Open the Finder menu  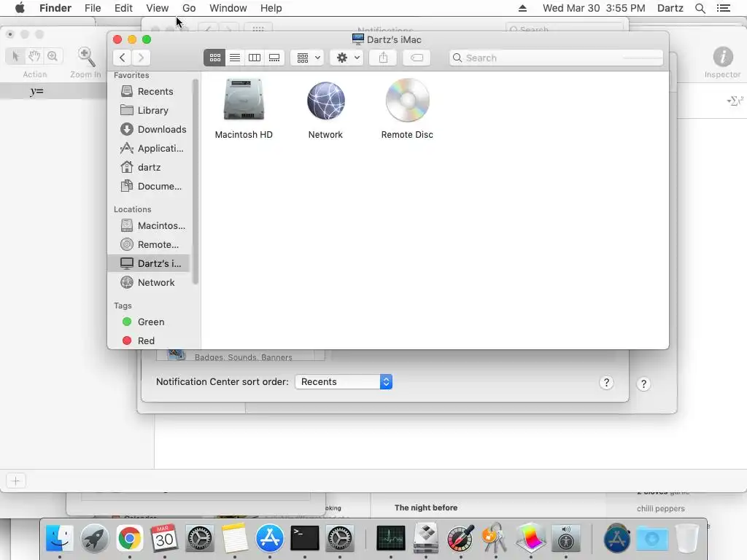(55, 8)
